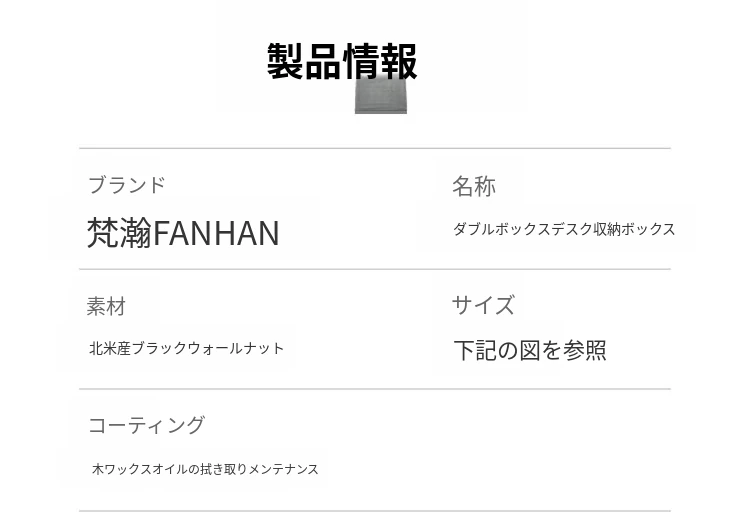Image resolution: width=750 pixels, height=524 pixels.
Task: Click the ブラックウォールナット material text
Action: [208, 348]
